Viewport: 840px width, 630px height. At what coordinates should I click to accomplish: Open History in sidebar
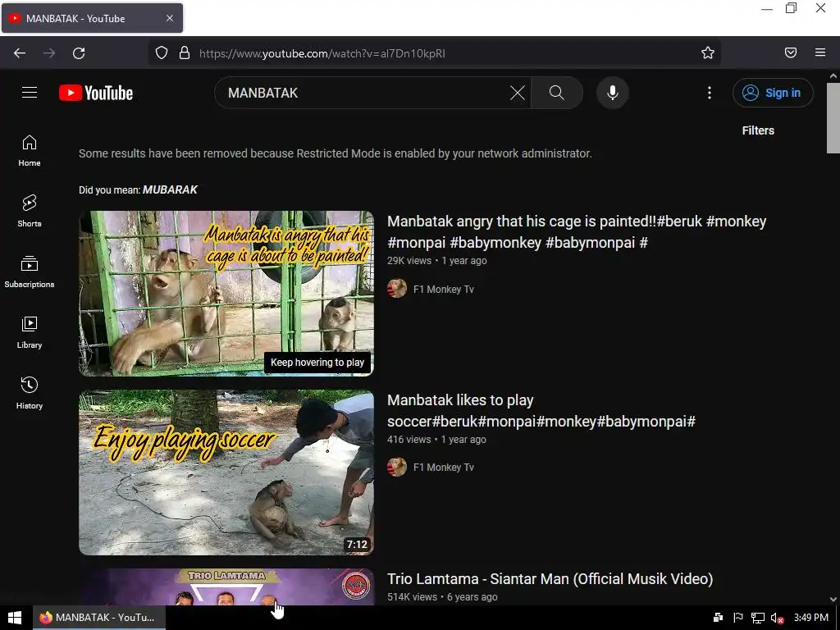(30, 393)
